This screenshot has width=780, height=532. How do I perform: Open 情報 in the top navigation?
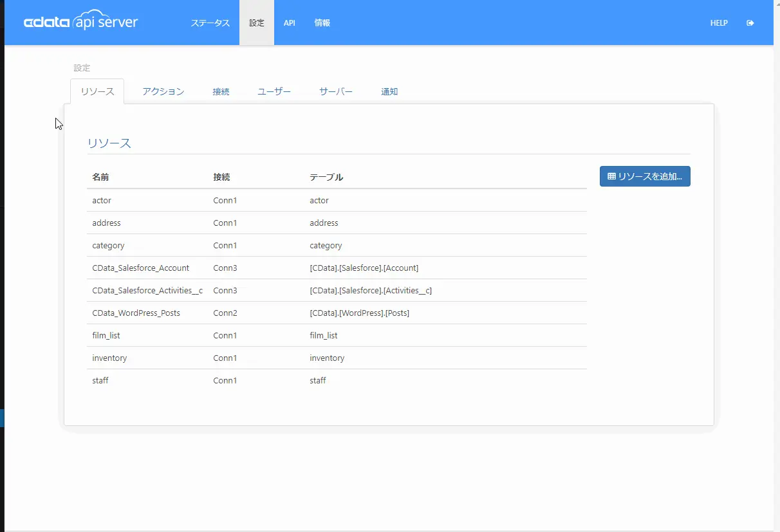(322, 23)
